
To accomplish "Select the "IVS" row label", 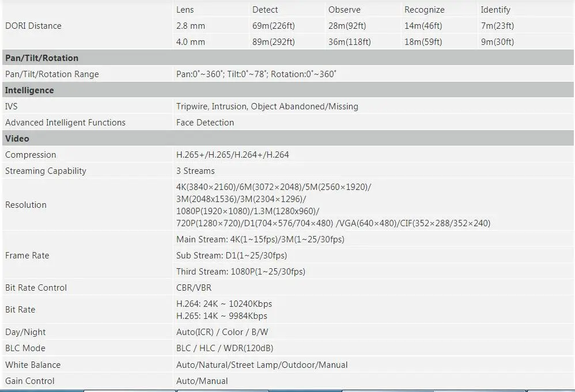I will (12, 106).
